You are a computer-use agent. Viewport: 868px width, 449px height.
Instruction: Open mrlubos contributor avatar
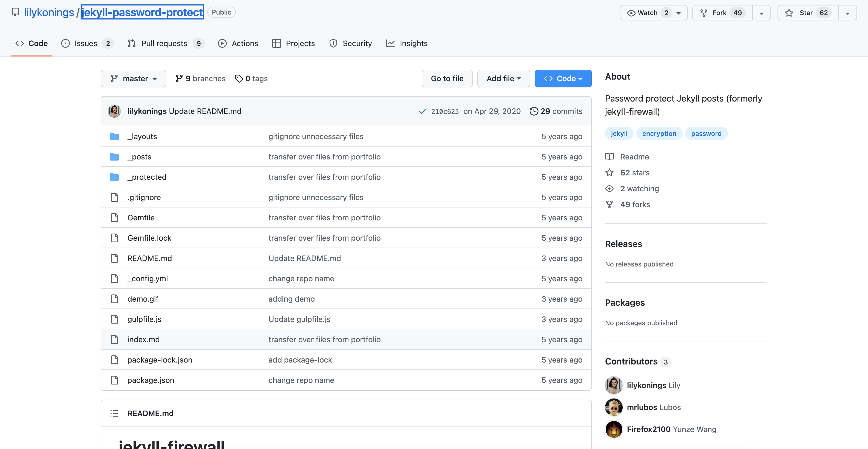(614, 407)
